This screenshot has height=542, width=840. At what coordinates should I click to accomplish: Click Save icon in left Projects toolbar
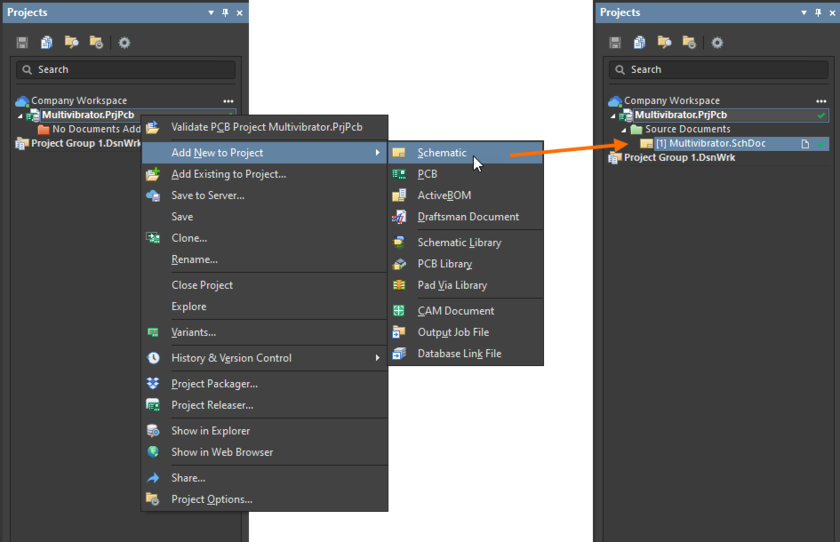click(x=22, y=42)
